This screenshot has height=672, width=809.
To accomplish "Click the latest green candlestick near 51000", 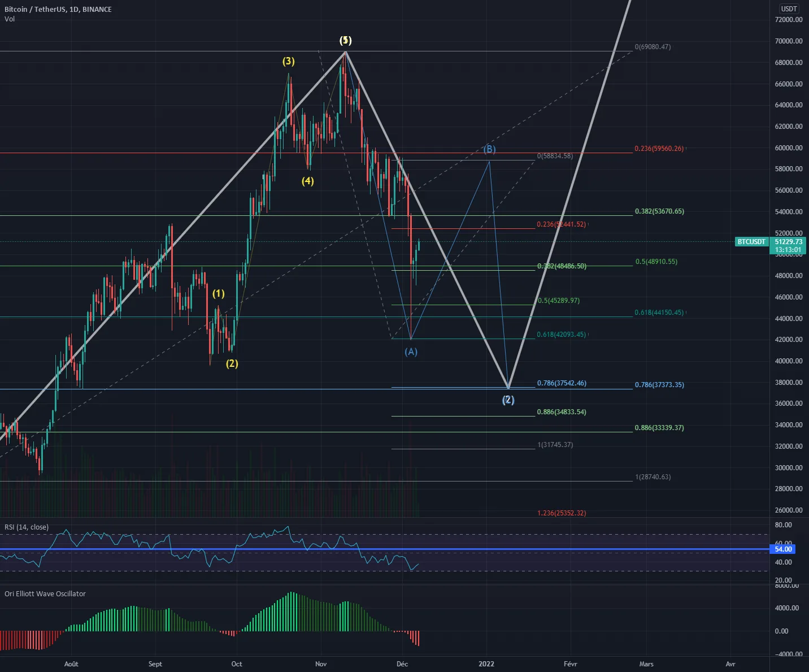I will coord(419,245).
